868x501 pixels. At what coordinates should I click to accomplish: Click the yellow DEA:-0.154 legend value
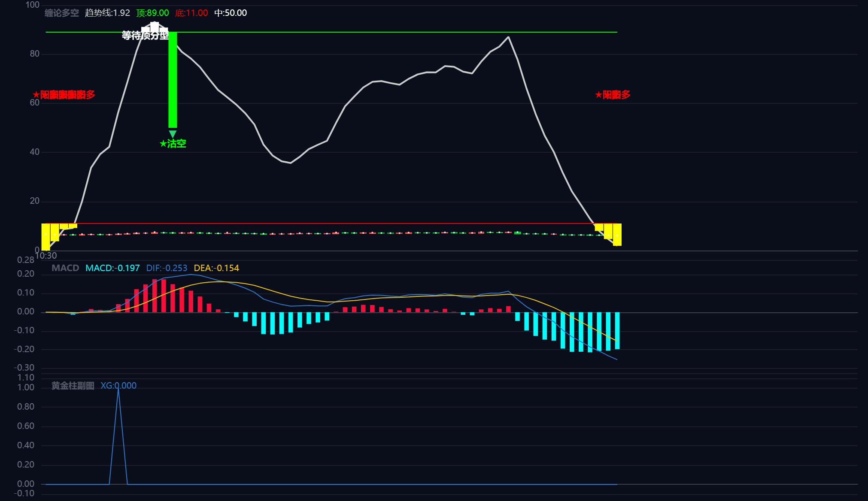pos(216,268)
